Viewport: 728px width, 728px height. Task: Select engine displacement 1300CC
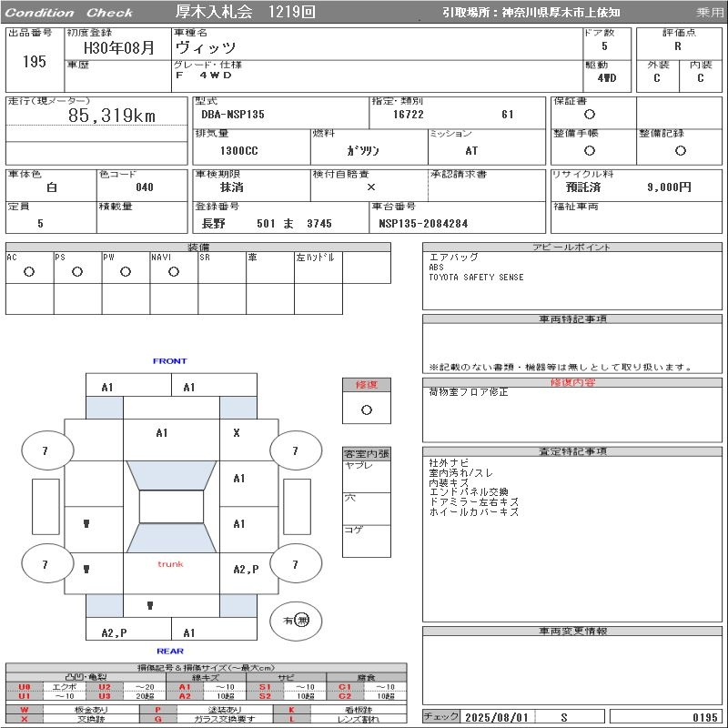point(238,151)
